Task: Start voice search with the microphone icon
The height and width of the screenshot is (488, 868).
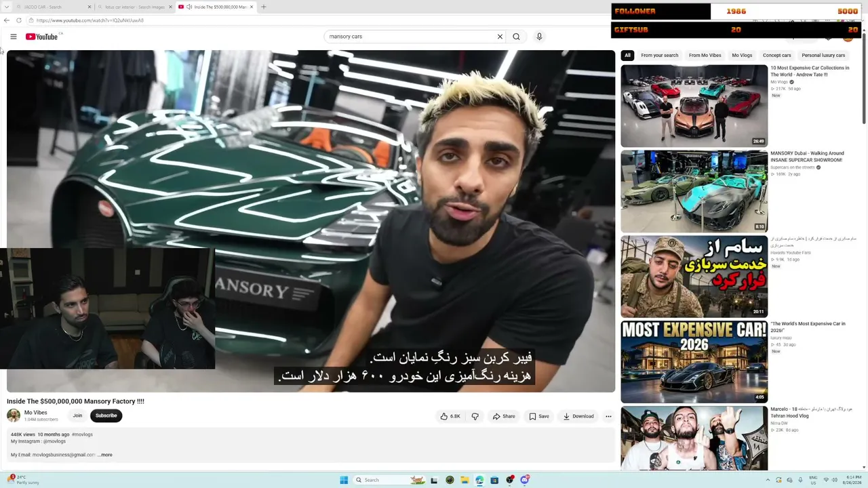Action: (539, 37)
